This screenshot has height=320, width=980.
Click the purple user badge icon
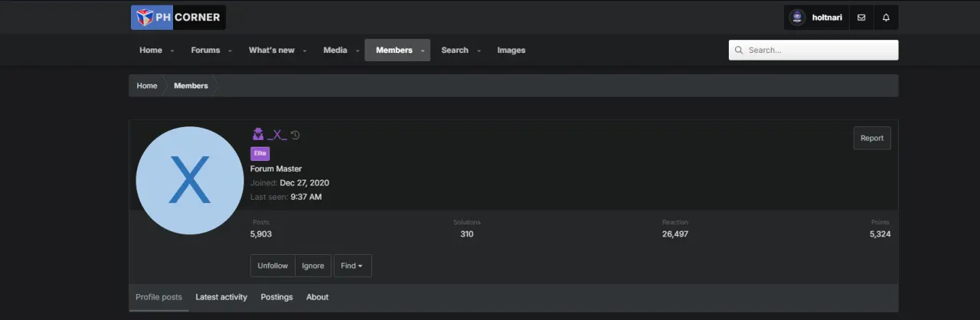coord(257,134)
